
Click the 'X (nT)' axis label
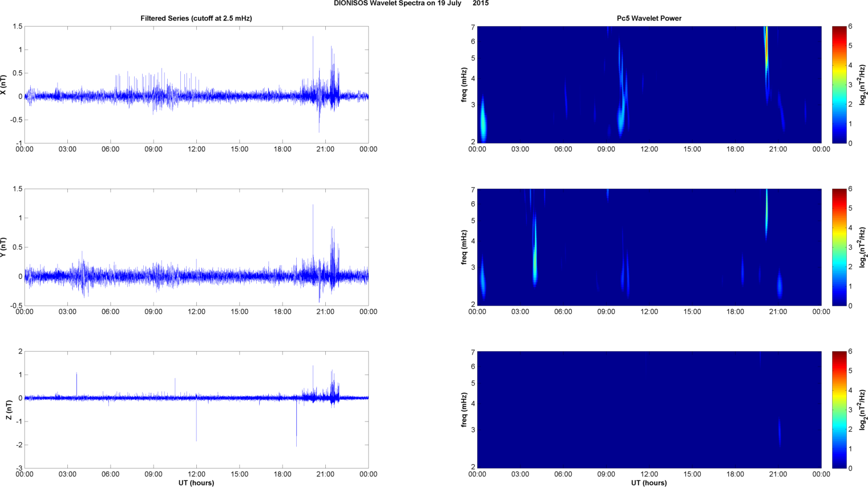[x=3, y=85]
